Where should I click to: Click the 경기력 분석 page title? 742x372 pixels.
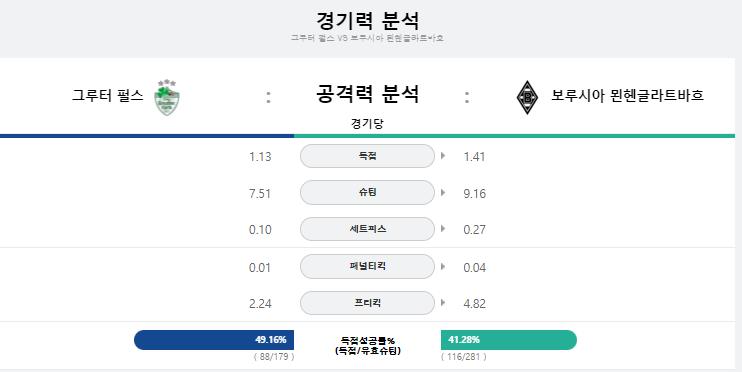[x=367, y=20]
